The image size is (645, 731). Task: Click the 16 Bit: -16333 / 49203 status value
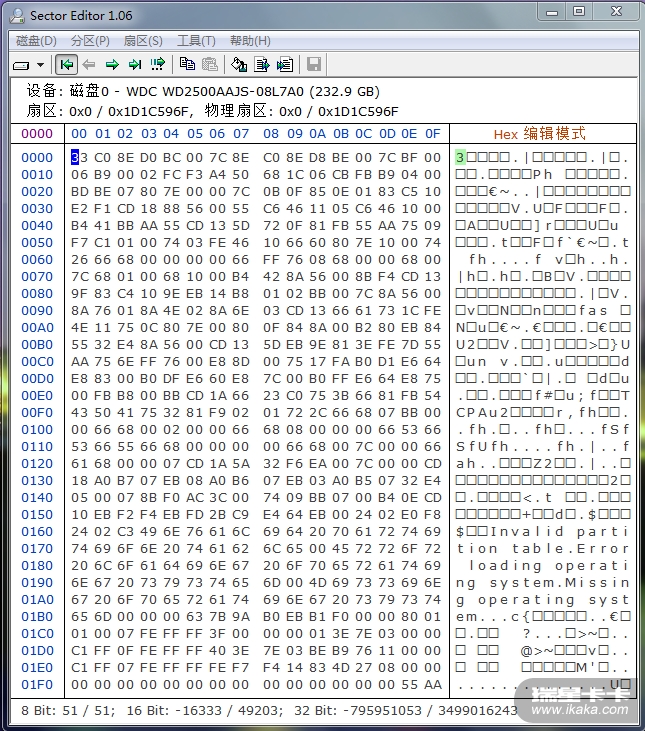click(205, 711)
